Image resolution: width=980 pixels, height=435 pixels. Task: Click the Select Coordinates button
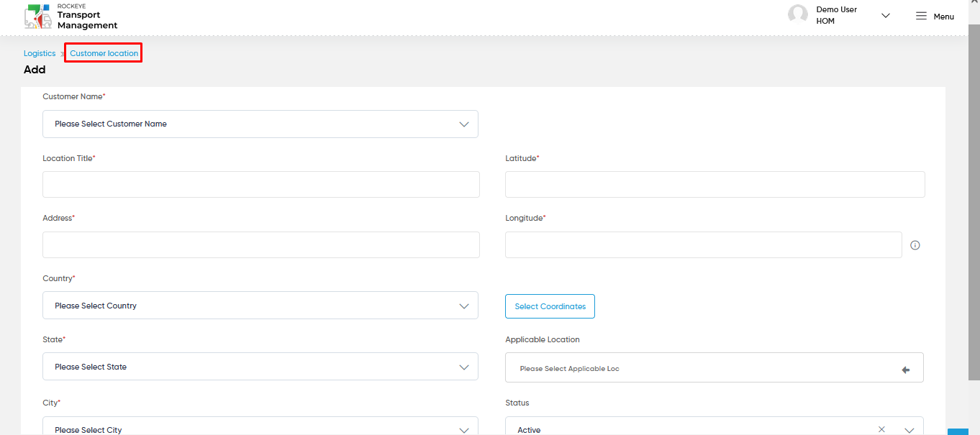coord(550,306)
